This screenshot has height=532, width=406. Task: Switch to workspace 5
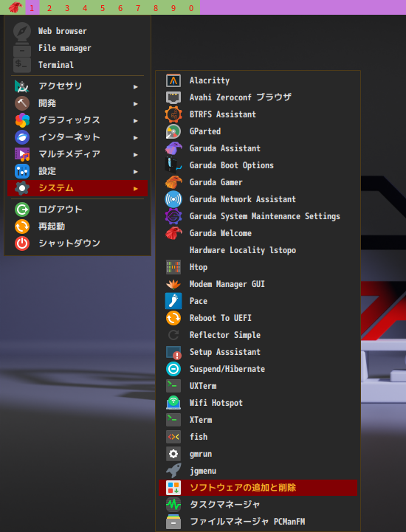103,7
